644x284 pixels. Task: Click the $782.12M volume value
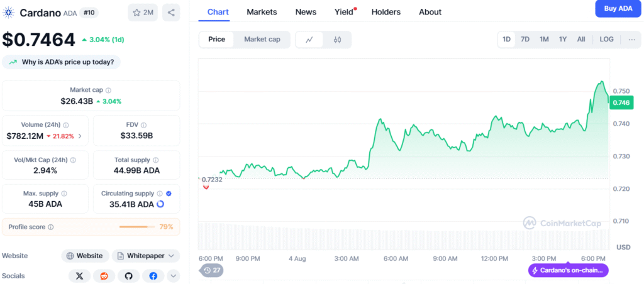25,136
